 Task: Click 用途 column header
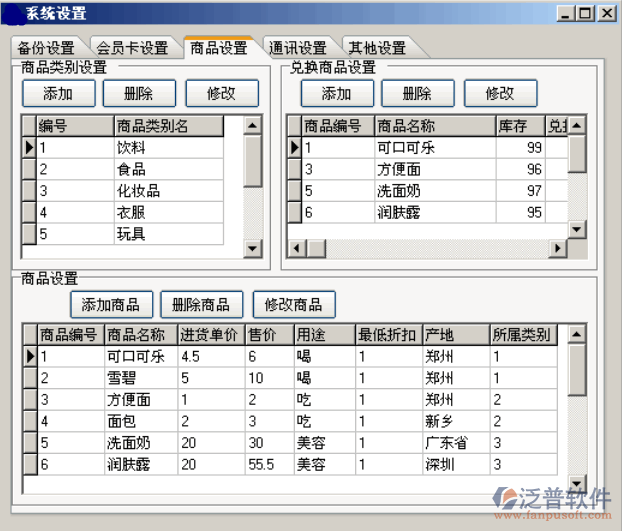[325, 335]
